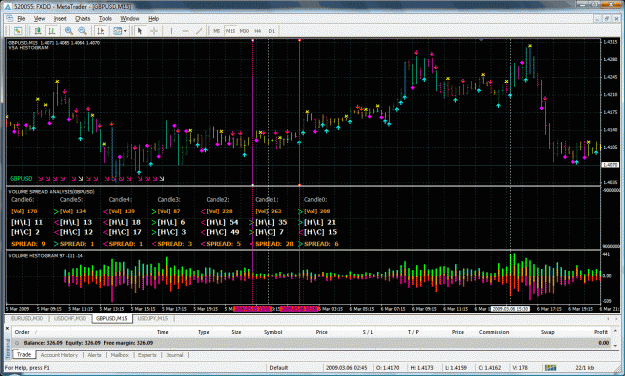625x376 pixels.
Task: Open the Window menu
Action: pos(130,18)
